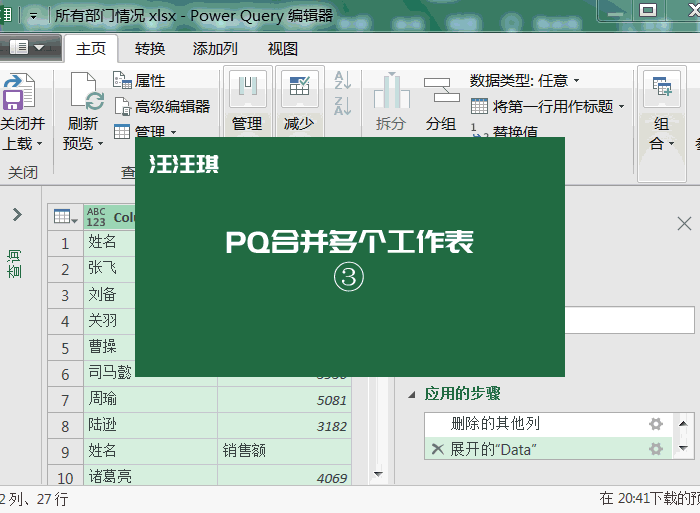
Task: Switch to 视图 tab
Action: [283, 49]
